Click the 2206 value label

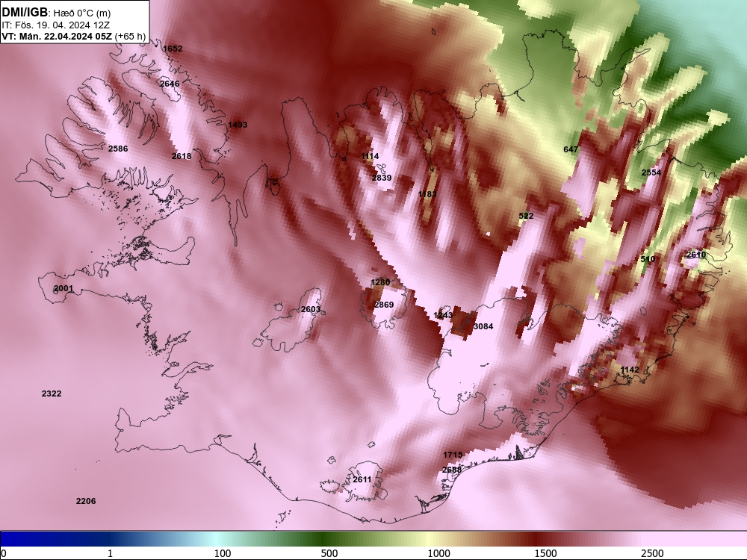(x=86, y=501)
